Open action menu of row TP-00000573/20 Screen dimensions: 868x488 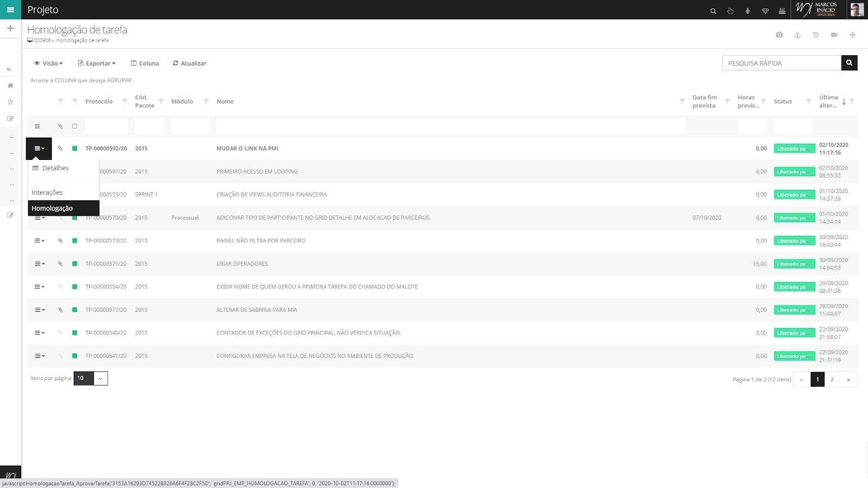pos(39,241)
